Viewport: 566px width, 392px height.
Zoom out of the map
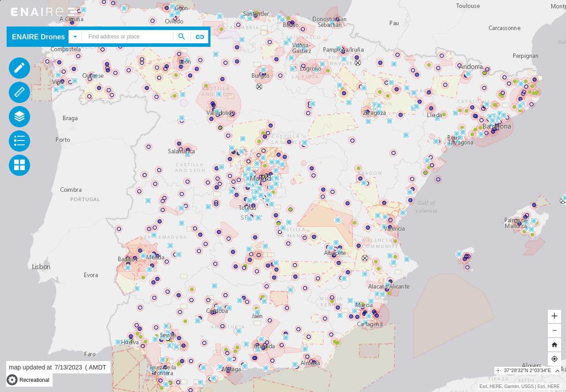(555, 331)
